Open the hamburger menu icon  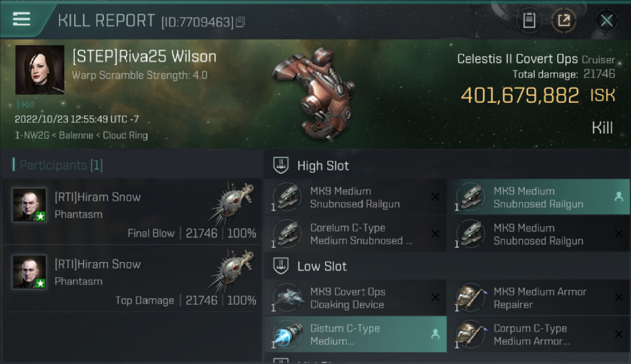(21, 19)
